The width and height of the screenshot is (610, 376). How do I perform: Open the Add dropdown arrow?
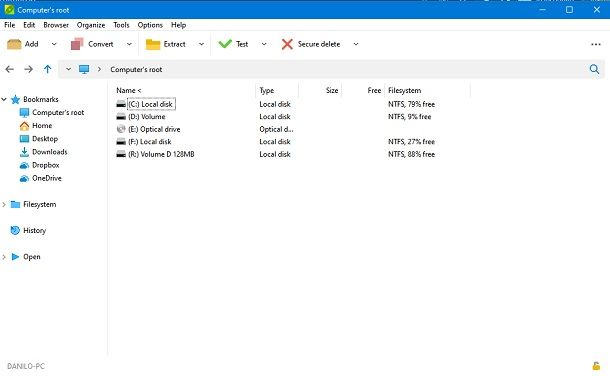(54, 44)
